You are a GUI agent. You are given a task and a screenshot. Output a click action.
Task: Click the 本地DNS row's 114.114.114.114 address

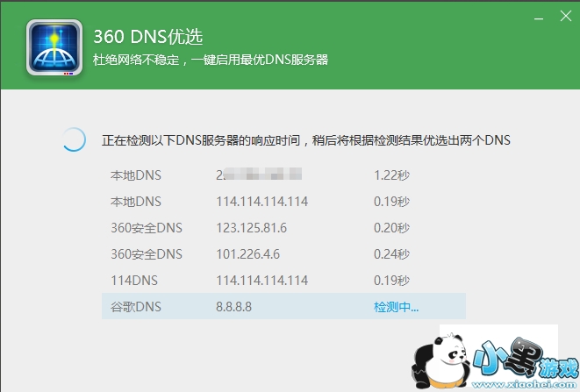pos(261,202)
